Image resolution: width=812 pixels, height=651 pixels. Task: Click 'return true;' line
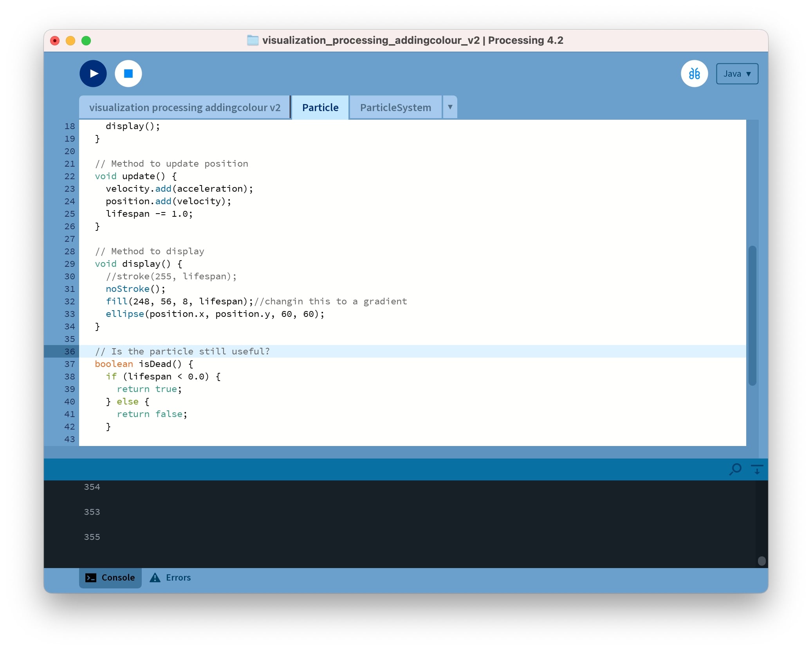(x=149, y=389)
